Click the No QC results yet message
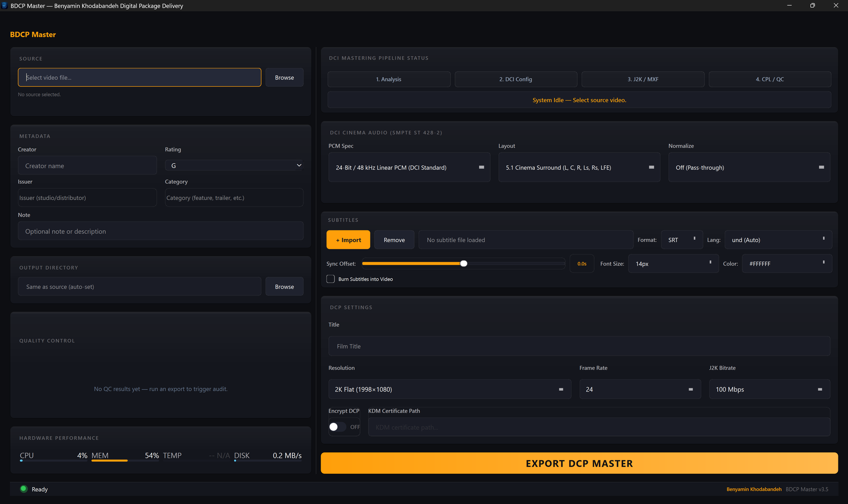This screenshot has width=848, height=504. (x=161, y=389)
